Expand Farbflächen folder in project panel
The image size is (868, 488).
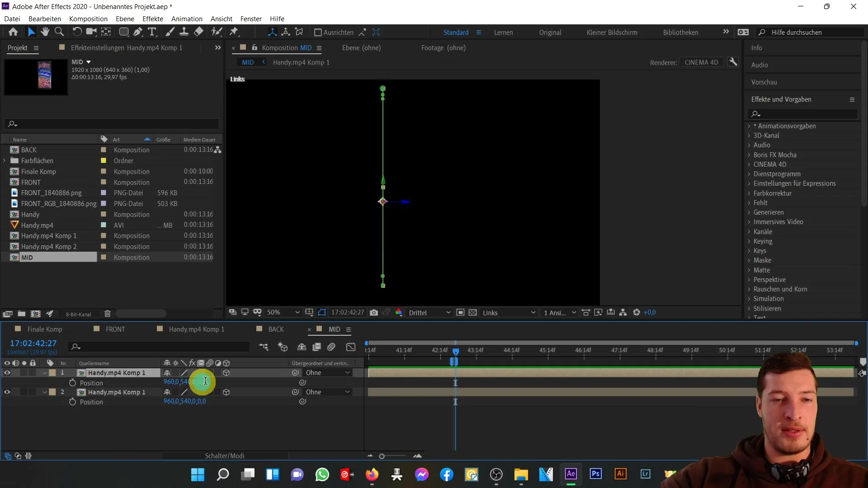pos(4,160)
